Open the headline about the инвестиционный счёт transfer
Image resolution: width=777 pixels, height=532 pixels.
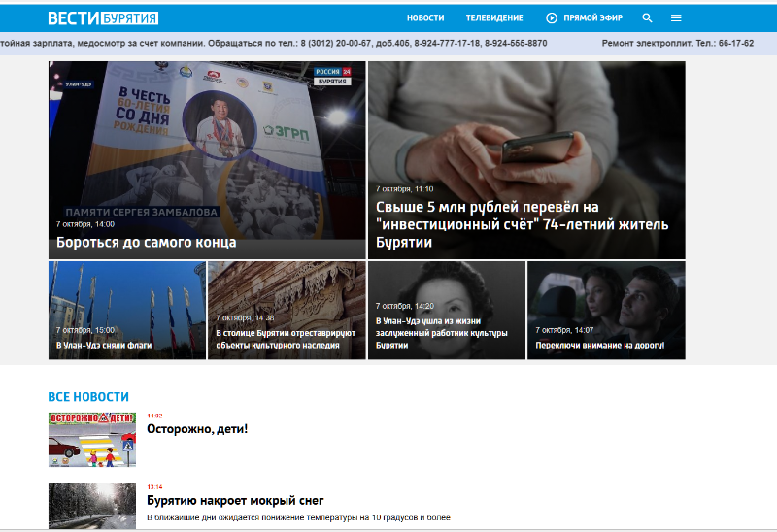click(522, 224)
